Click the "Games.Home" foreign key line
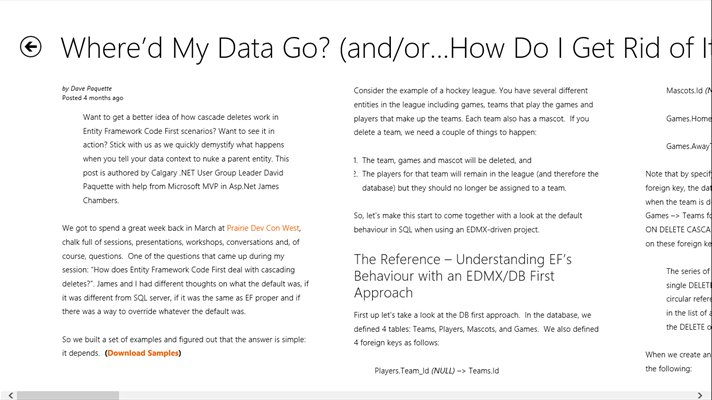The height and width of the screenshot is (400, 712). [x=688, y=118]
